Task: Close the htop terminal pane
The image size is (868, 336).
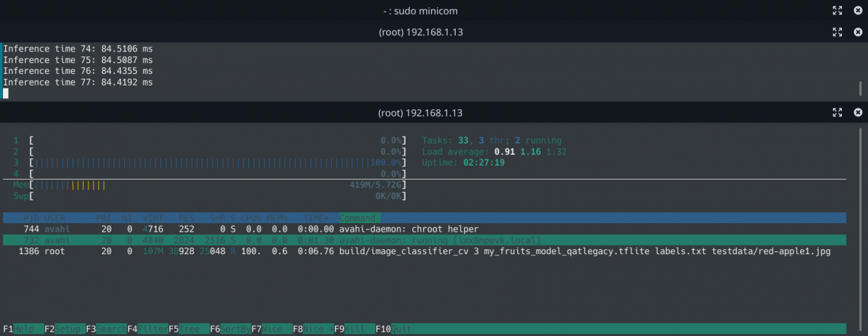Action: point(858,113)
